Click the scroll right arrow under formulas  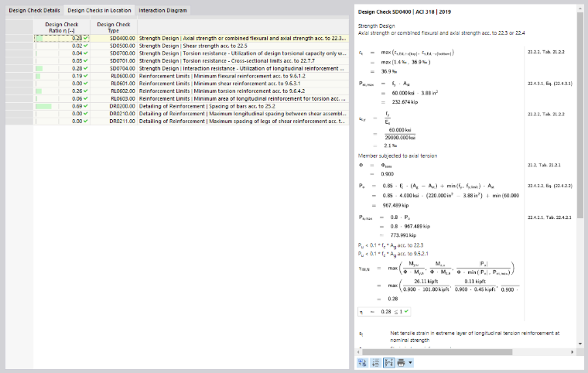[x=573, y=352]
